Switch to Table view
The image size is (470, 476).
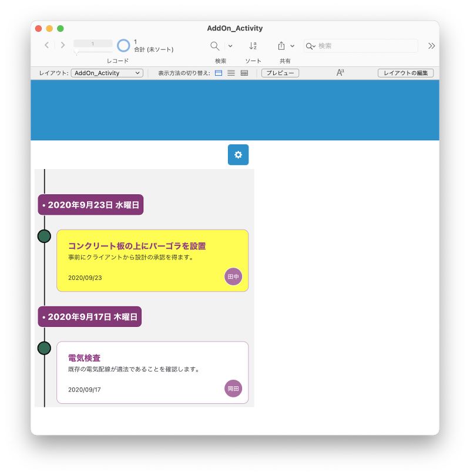click(x=244, y=73)
